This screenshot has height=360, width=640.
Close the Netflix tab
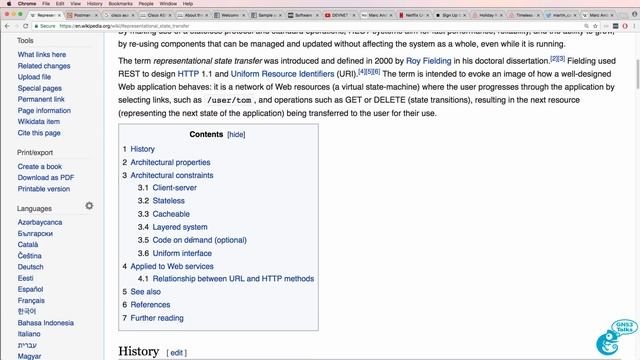point(427,15)
